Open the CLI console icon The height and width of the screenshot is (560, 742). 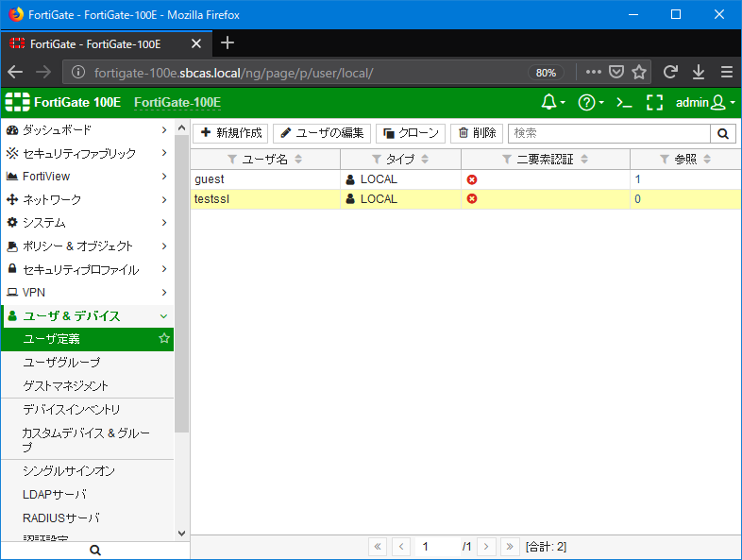coord(624,102)
